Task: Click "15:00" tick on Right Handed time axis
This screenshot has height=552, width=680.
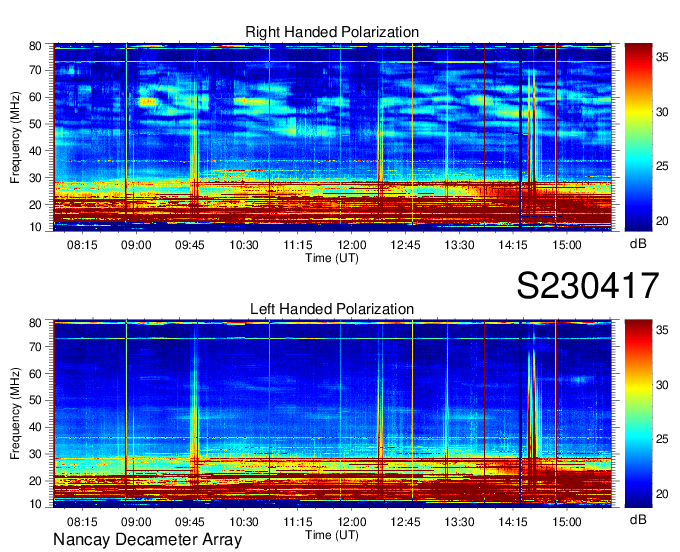Action: click(x=567, y=245)
